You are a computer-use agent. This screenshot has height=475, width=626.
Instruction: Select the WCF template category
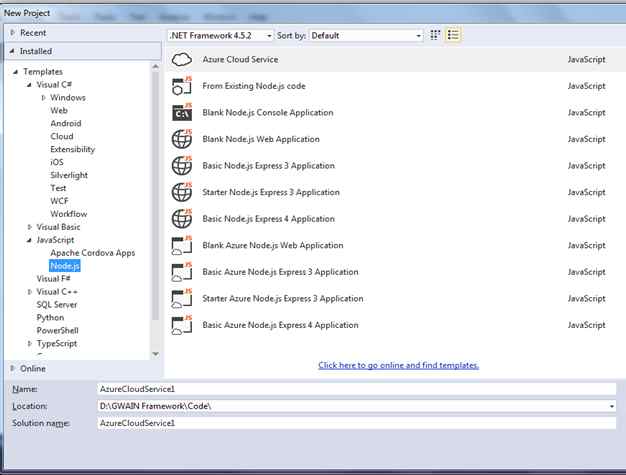pos(59,201)
